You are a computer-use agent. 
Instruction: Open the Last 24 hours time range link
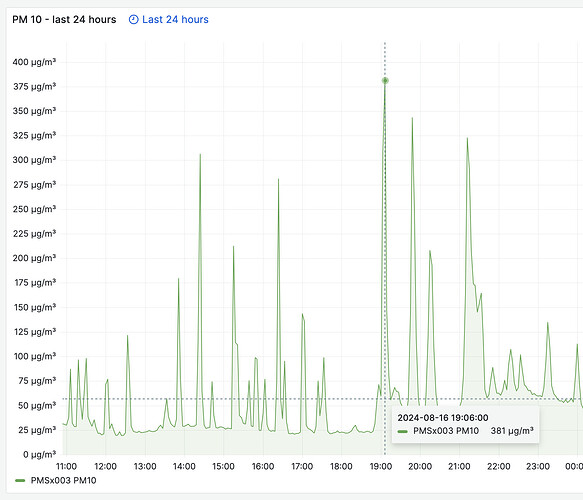click(175, 19)
